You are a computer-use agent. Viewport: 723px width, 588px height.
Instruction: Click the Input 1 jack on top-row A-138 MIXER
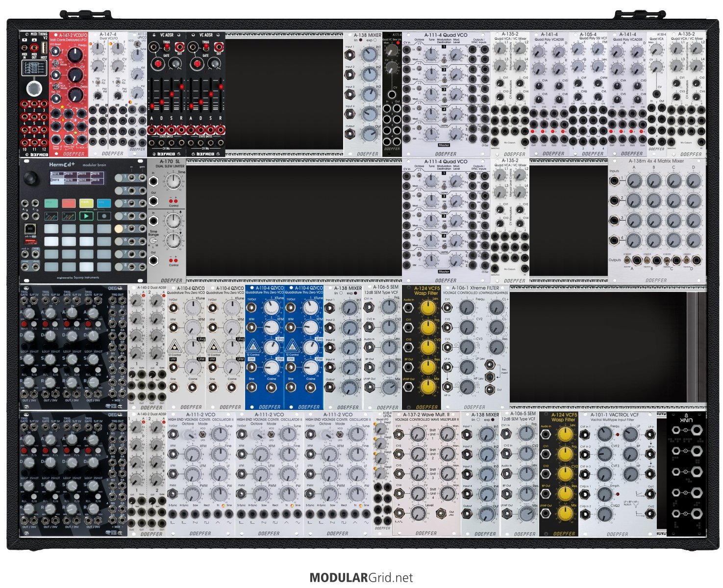350,55
